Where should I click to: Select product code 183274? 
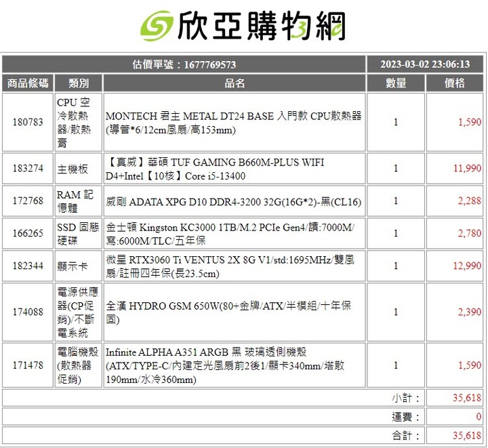coord(28,168)
